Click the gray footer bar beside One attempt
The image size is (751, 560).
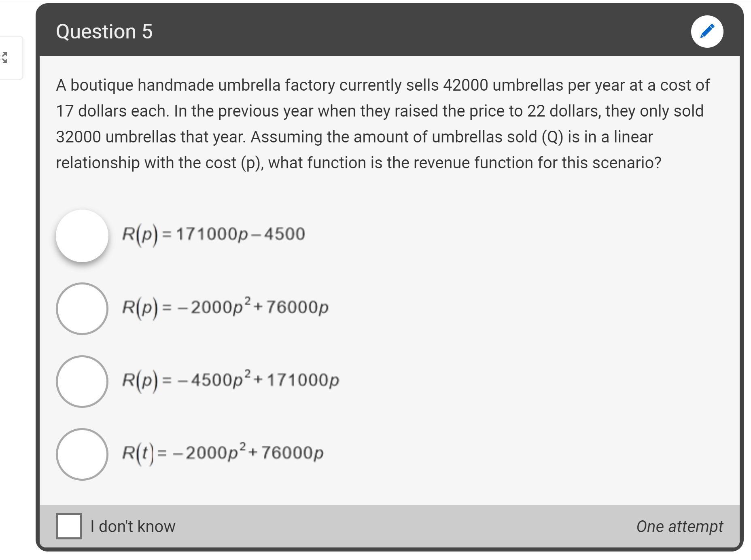click(x=405, y=526)
